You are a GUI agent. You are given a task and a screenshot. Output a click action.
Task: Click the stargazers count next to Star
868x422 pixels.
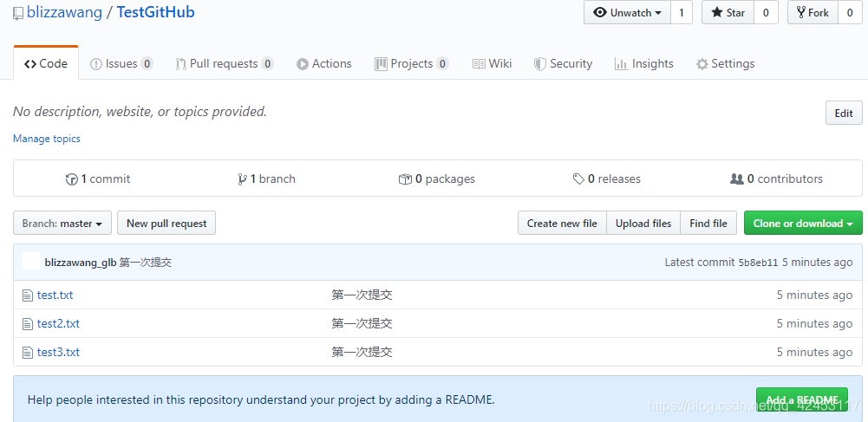tap(766, 12)
